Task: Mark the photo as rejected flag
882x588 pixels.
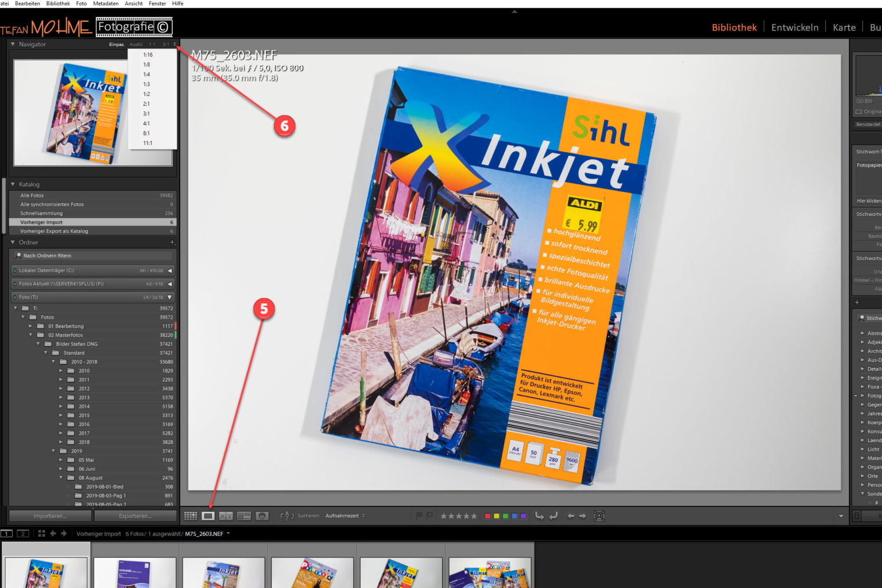Action: [430, 516]
